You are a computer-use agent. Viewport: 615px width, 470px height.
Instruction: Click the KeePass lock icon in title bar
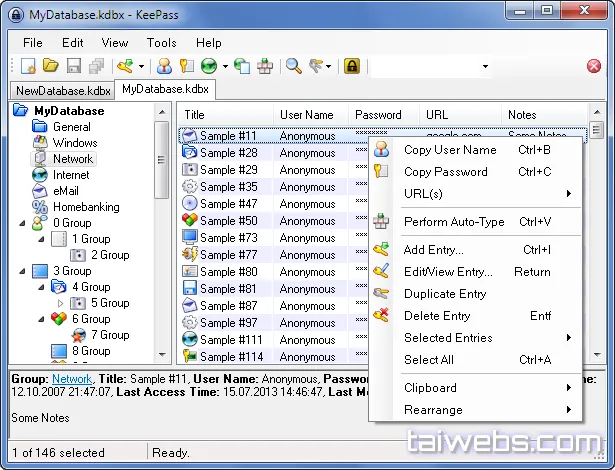(x=16, y=15)
